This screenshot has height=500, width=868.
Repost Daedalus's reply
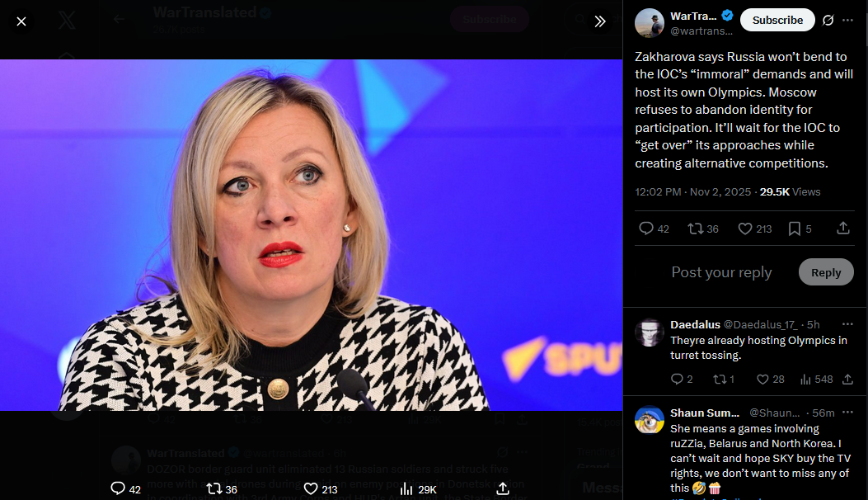tap(724, 380)
